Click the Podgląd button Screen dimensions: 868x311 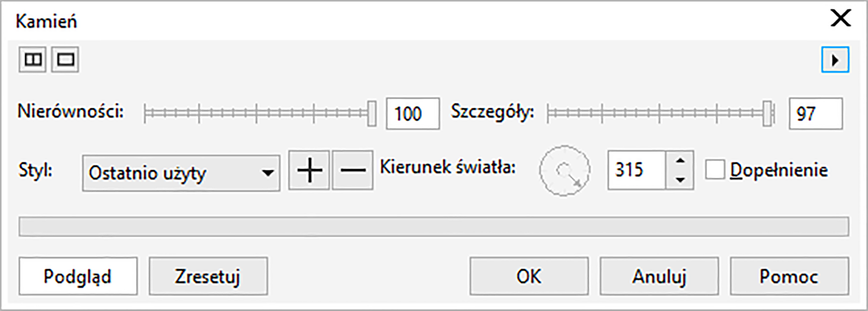(78, 276)
